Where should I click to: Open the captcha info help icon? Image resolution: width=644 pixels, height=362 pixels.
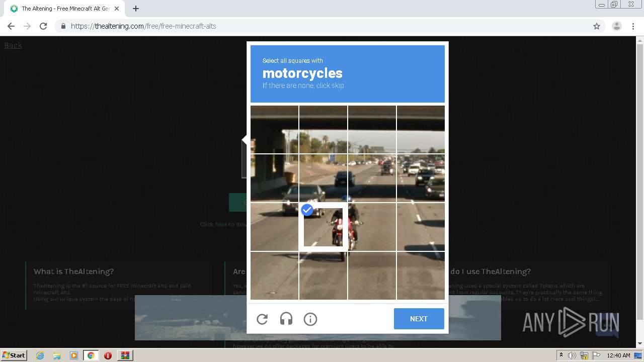(x=310, y=319)
